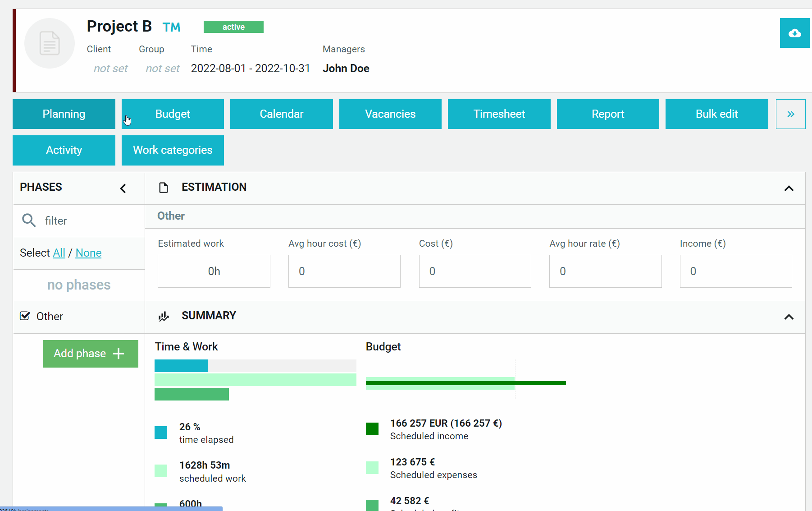The height and width of the screenshot is (511, 812).
Task: Click the time elapsed blue swatch
Action: [161, 433]
